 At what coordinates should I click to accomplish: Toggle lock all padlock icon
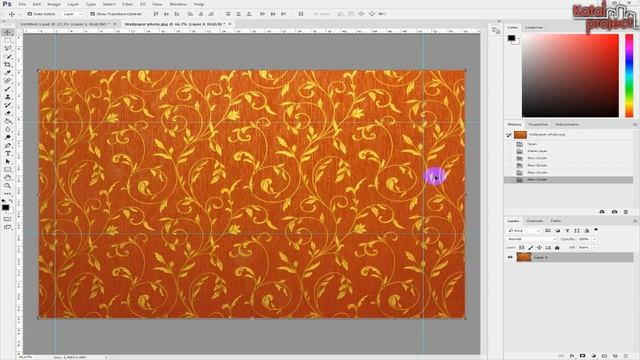click(557, 248)
